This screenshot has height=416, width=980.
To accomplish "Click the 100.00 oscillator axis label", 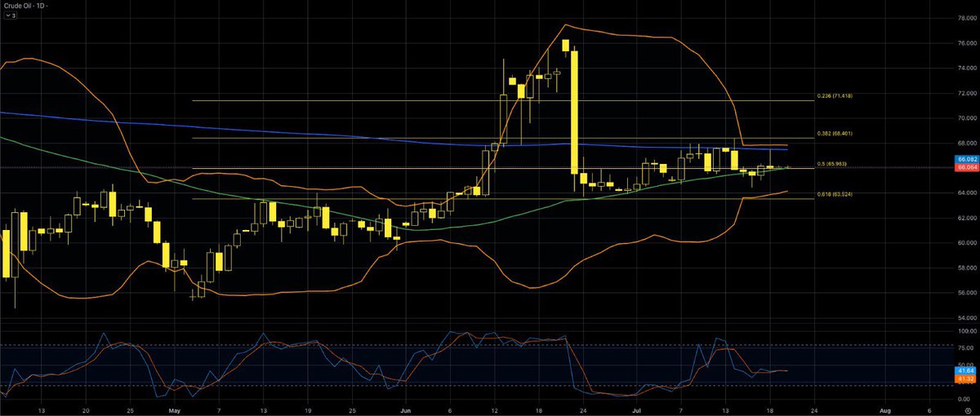I will click(x=967, y=332).
